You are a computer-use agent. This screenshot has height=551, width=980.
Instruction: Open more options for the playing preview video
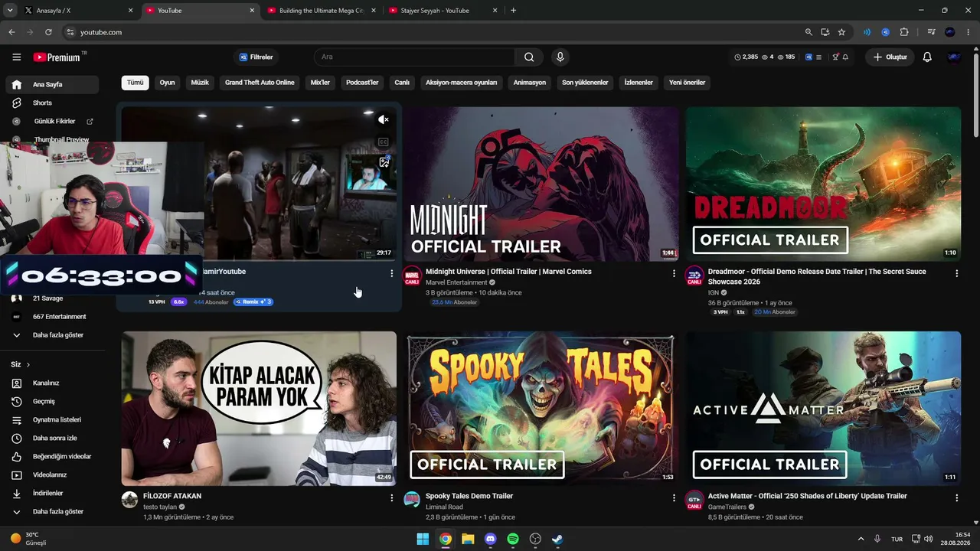point(391,273)
